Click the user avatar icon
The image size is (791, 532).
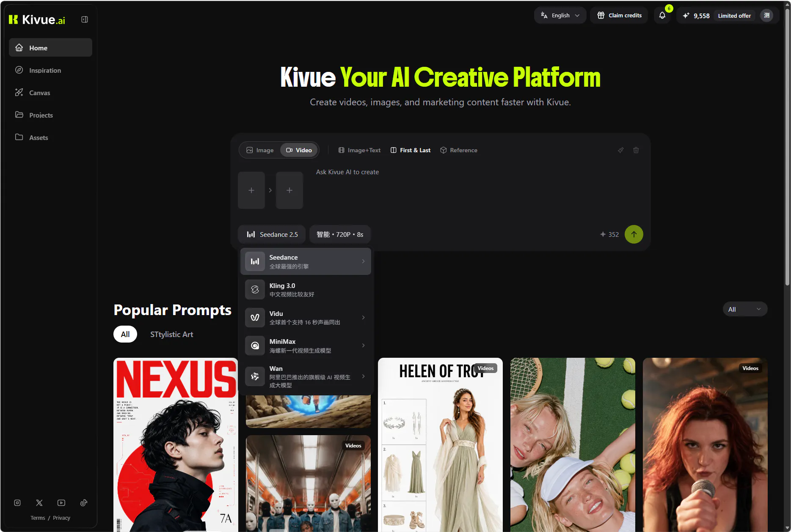coord(766,16)
